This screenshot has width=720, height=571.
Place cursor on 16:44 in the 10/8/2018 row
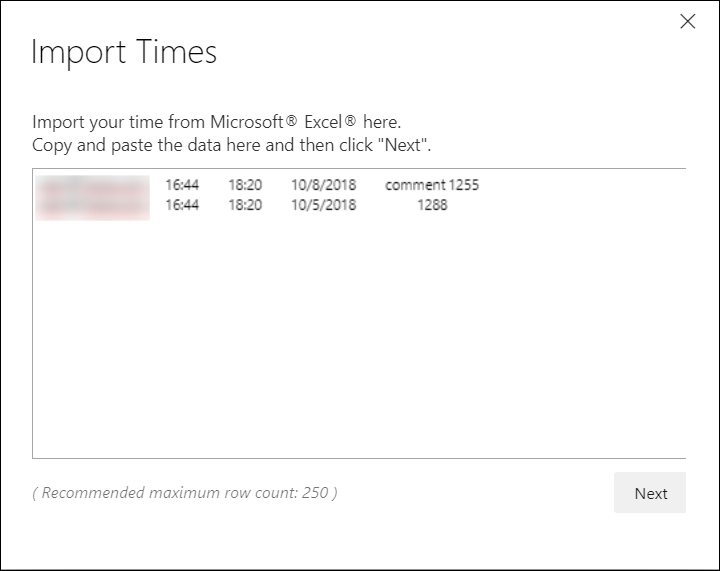[182, 185]
